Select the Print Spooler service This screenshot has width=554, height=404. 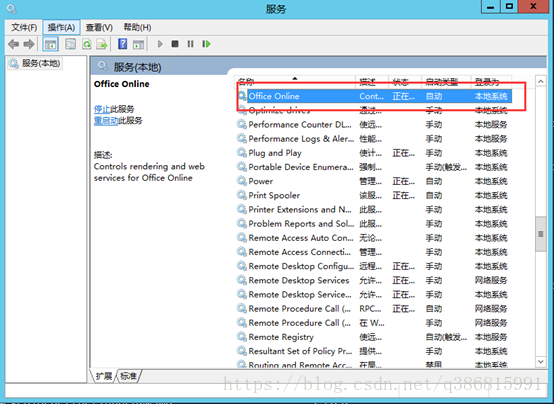tap(375, 195)
